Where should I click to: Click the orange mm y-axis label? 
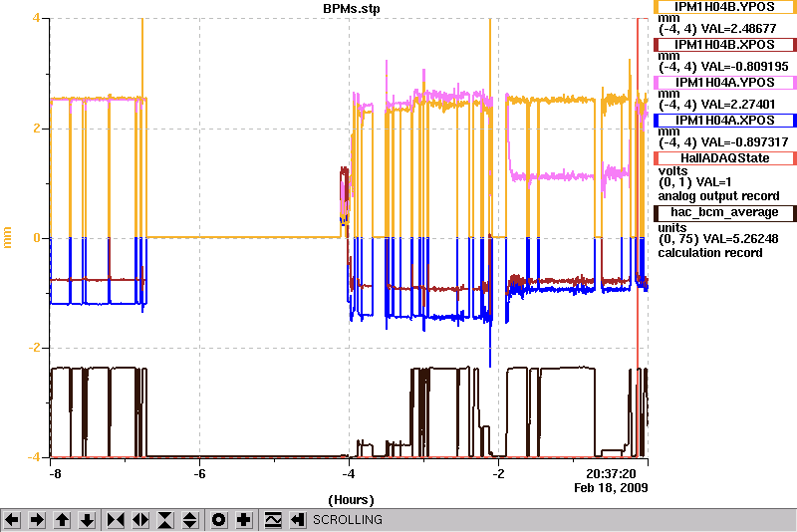tap(7, 238)
